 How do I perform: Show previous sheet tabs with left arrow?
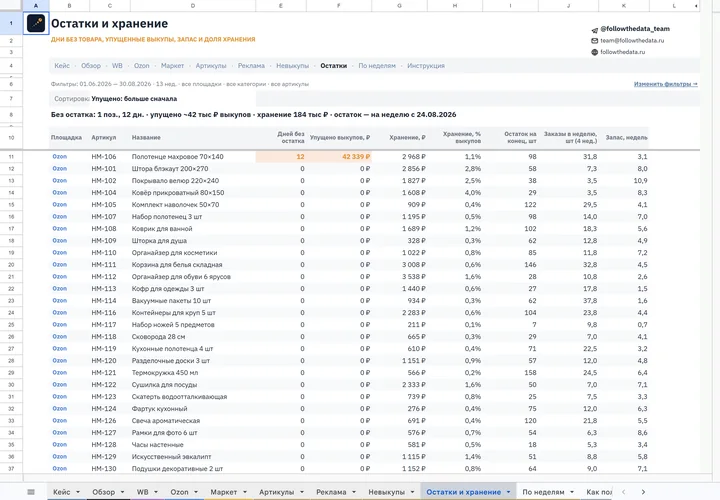point(624,492)
